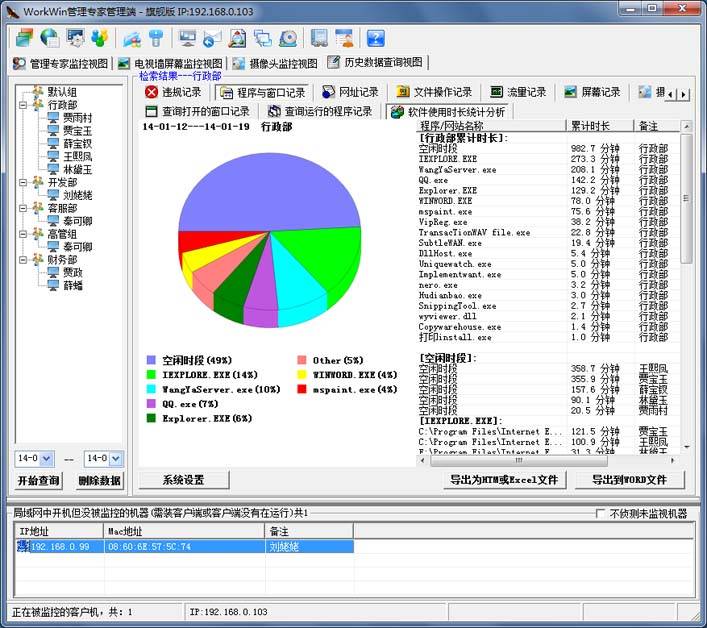Viewport: 707px width, 628px height.
Task: Click the green IEXPLORE.EXE legend swatch
Action: [151, 375]
